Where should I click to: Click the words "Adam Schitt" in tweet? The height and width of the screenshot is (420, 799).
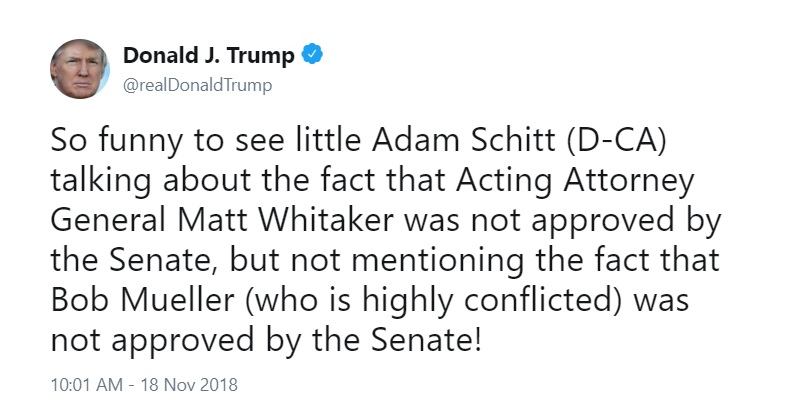(x=463, y=140)
